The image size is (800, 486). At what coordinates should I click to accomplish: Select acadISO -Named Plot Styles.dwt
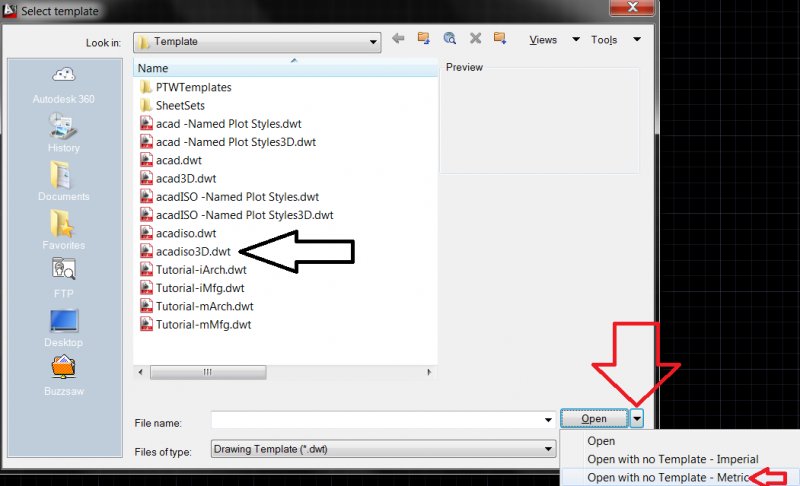230,197
